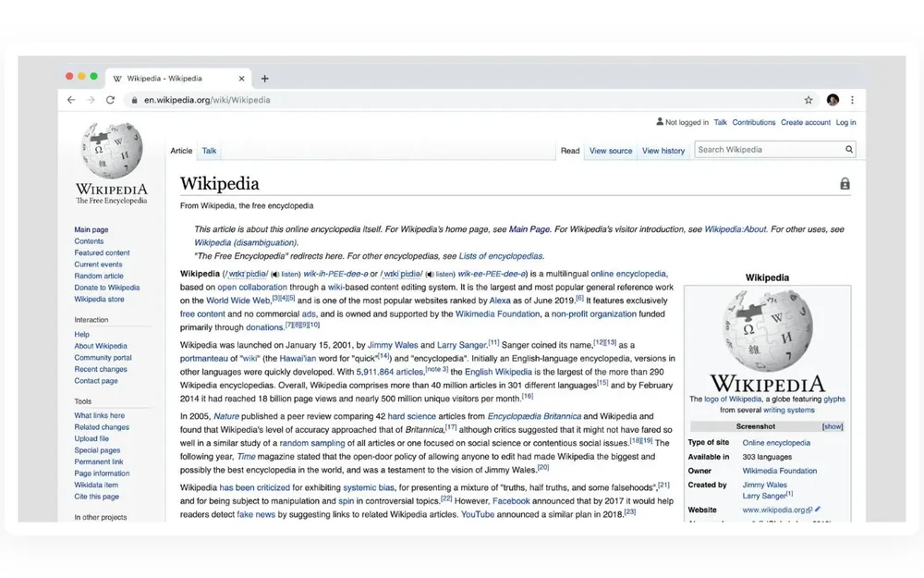924x578 pixels.
Task: Follow the Online encyclopedia link in infobox
Action: 776,443
